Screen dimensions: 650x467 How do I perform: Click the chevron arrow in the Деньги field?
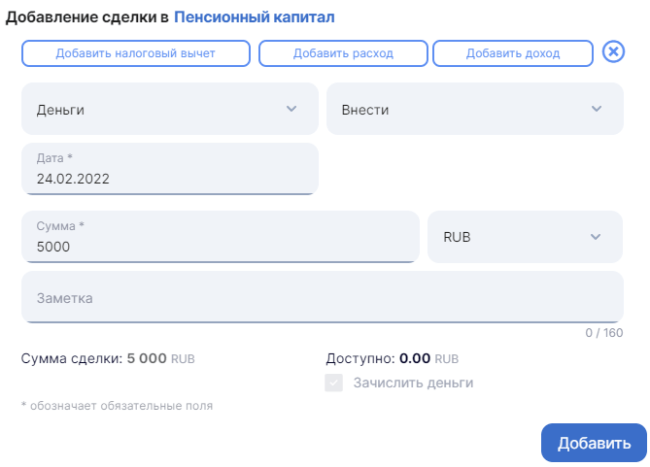tap(292, 109)
